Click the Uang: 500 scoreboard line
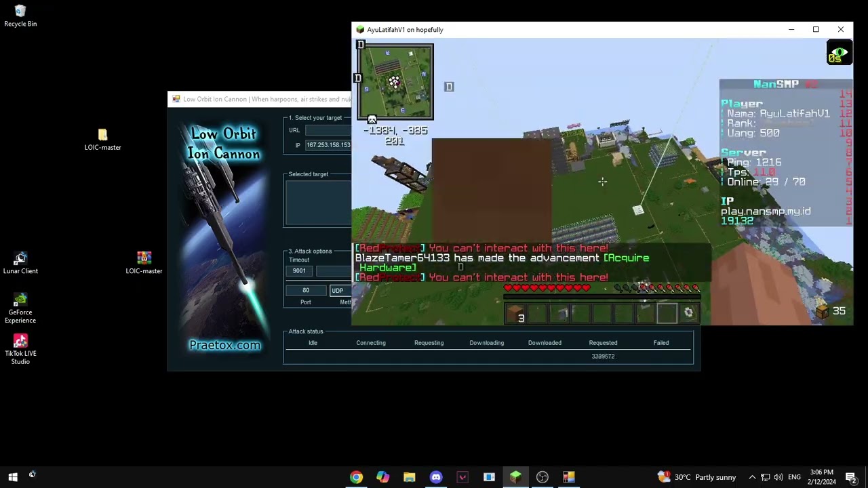The height and width of the screenshot is (488, 868). 753,134
